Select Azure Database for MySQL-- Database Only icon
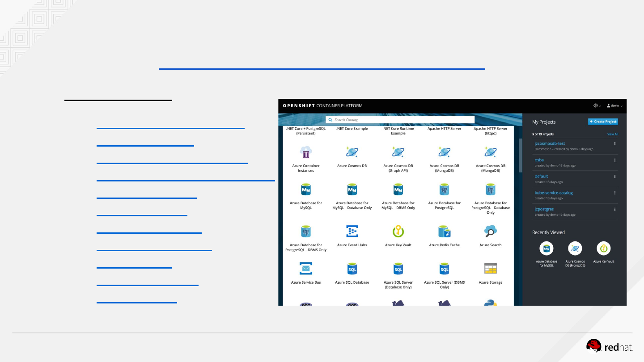Viewport: 644px width, 362px height. coord(352,189)
